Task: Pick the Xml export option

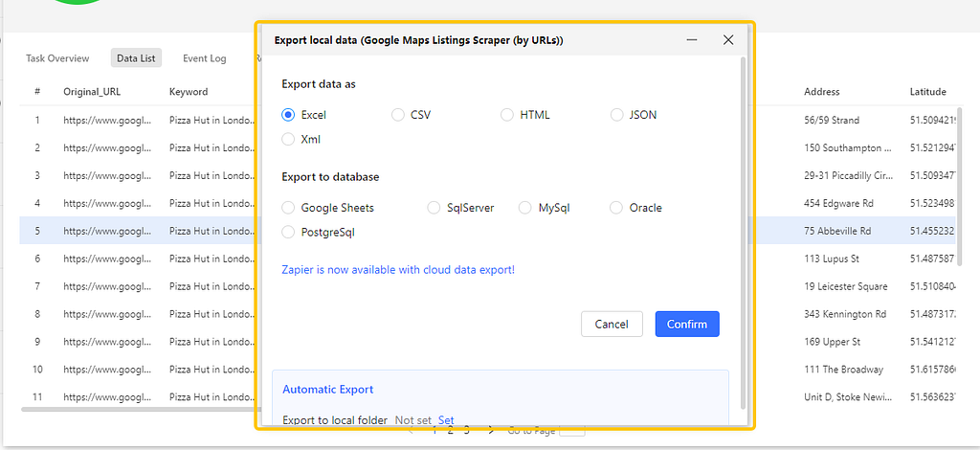Action: click(288, 140)
